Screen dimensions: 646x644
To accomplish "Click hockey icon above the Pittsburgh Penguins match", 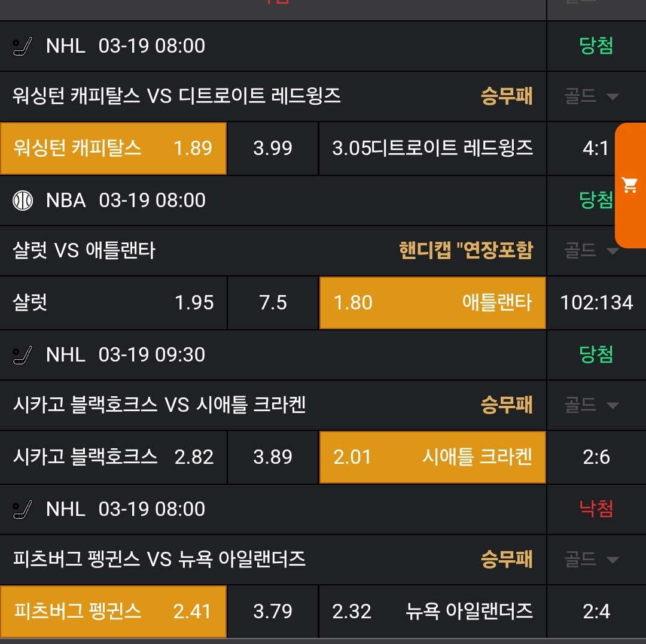I will [23, 509].
